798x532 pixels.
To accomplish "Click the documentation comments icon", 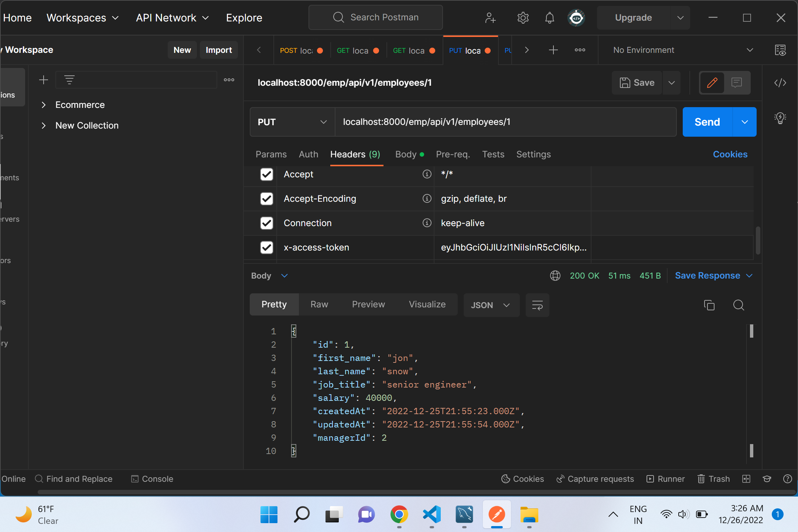I will click(737, 83).
